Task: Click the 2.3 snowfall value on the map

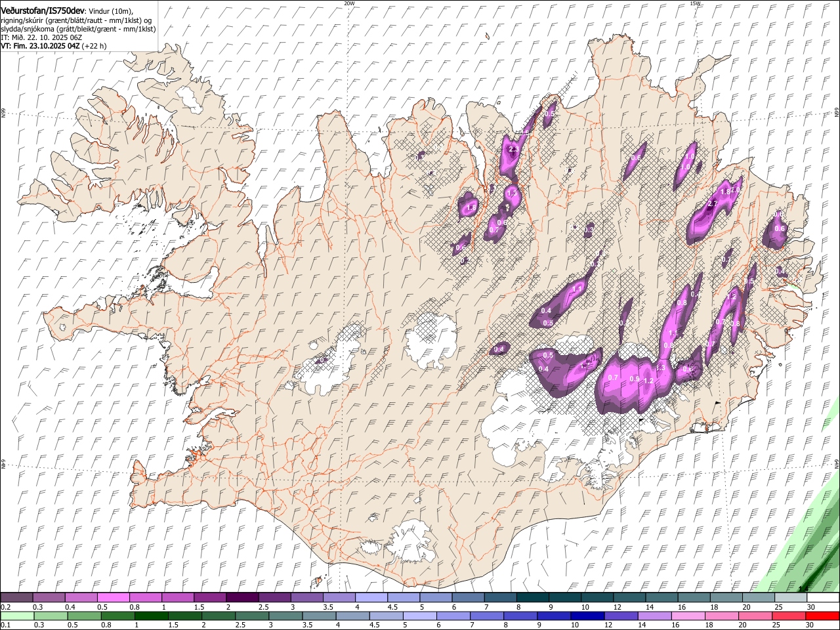Action: pos(514,150)
